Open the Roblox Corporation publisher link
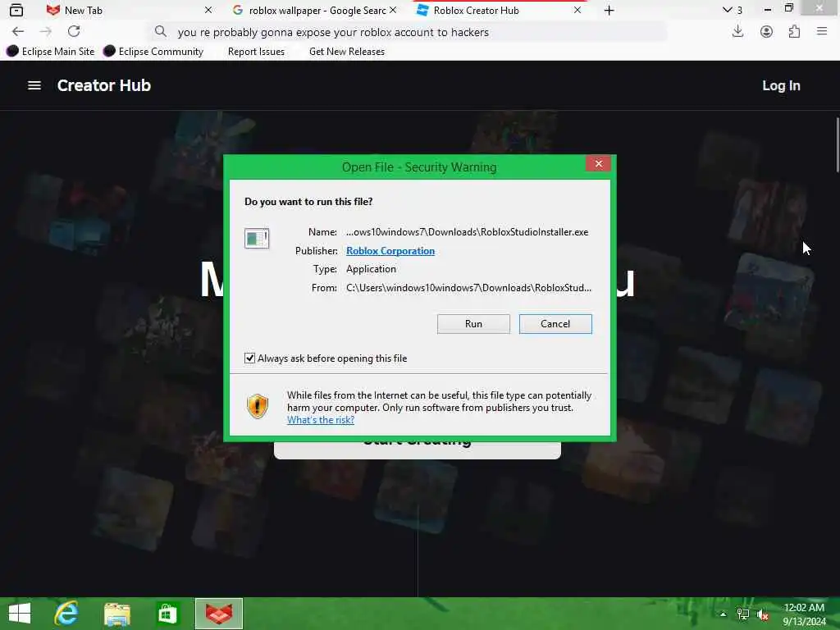The width and height of the screenshot is (840, 630). coord(390,251)
